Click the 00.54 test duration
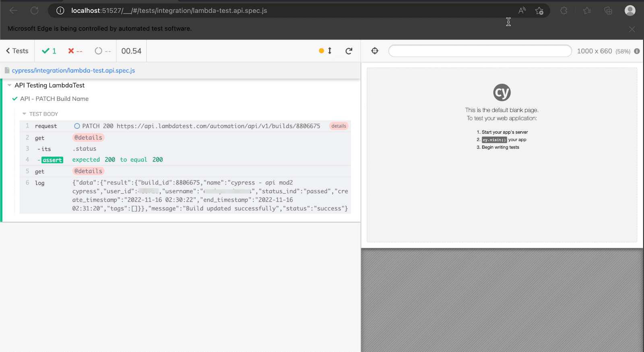 click(131, 51)
